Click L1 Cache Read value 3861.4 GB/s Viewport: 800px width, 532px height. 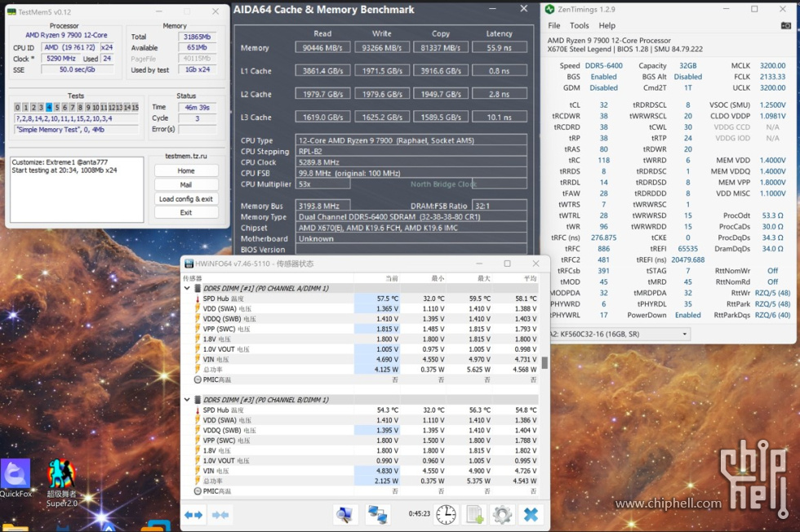pyautogui.click(x=322, y=71)
